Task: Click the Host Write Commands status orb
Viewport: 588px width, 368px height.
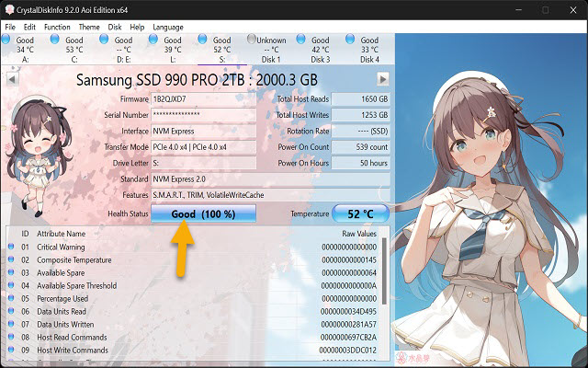Action: 11,350
